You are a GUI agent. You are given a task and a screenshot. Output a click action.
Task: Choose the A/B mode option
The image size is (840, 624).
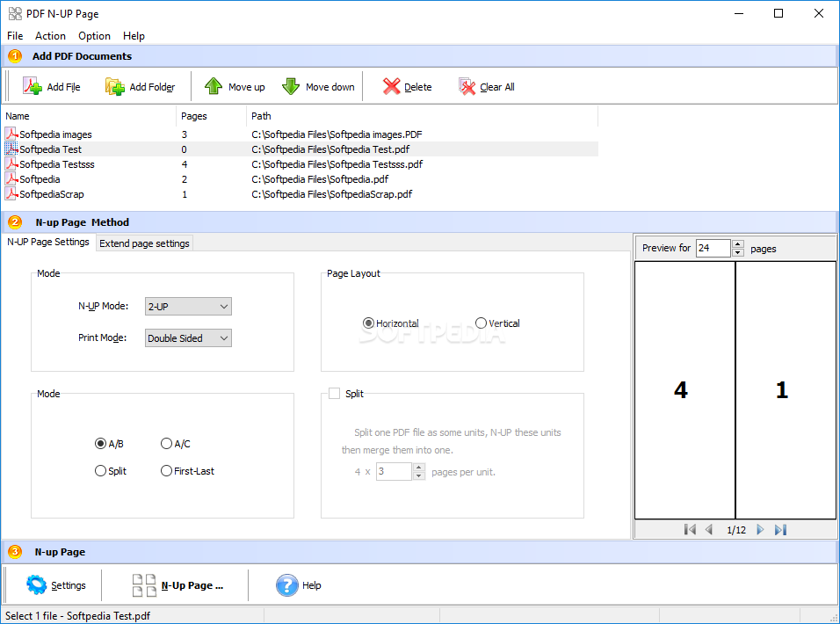100,444
